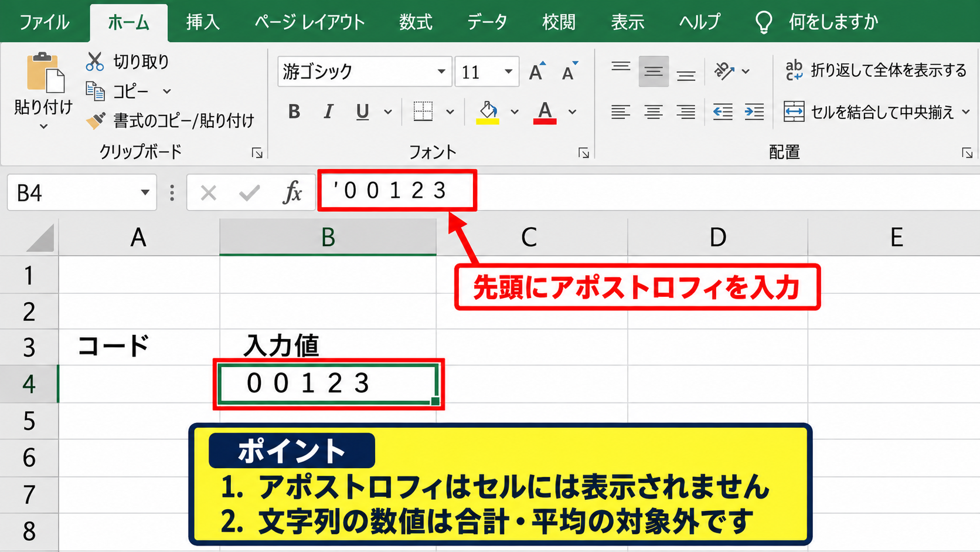Click the borders grid icon

point(423,111)
